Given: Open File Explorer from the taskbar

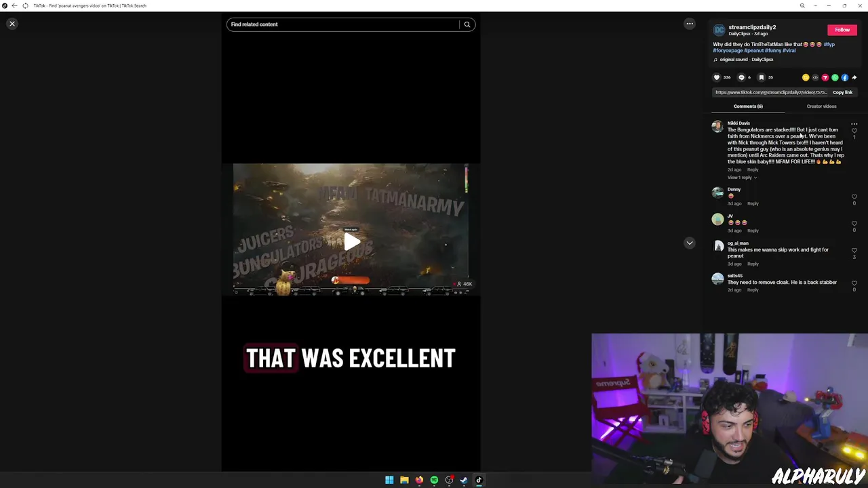Looking at the screenshot, I should 404,480.
